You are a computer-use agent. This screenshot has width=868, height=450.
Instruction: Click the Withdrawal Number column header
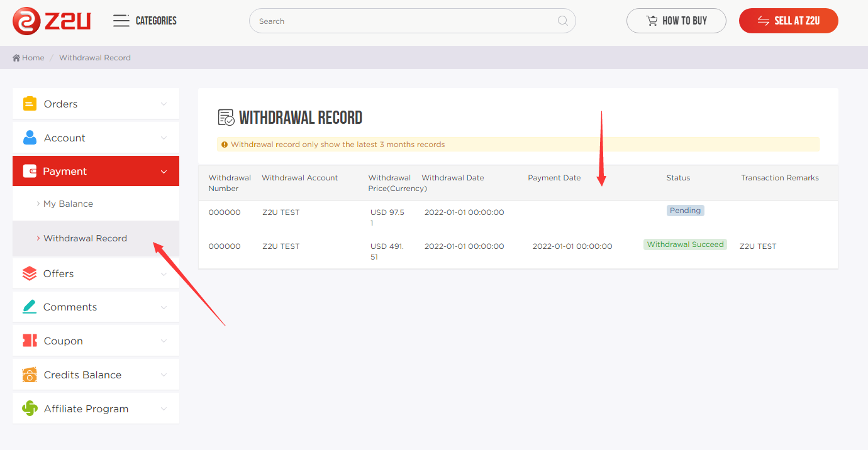(230, 183)
